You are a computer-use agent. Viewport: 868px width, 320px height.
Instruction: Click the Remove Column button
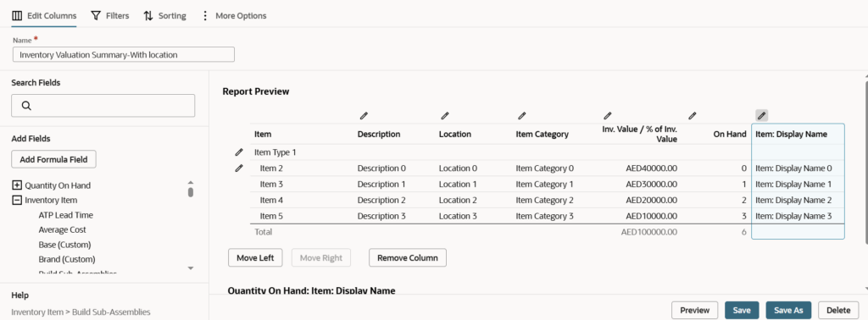click(x=408, y=257)
